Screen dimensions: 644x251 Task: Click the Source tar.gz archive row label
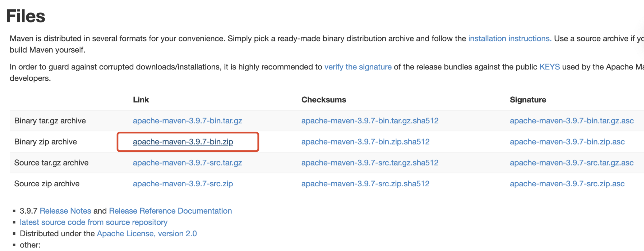[x=51, y=163]
